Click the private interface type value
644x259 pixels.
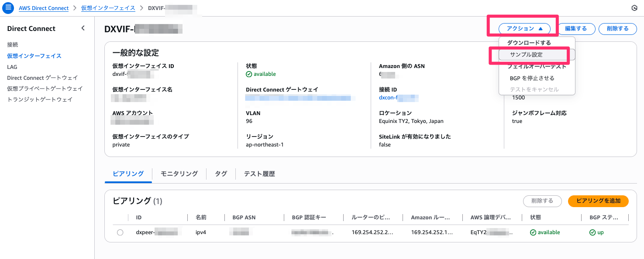pyautogui.click(x=121, y=145)
